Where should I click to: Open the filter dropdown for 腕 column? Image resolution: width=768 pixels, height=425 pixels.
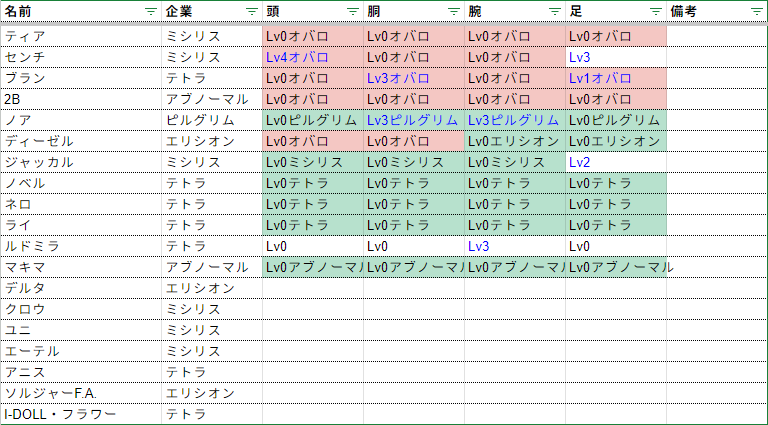[x=555, y=12]
